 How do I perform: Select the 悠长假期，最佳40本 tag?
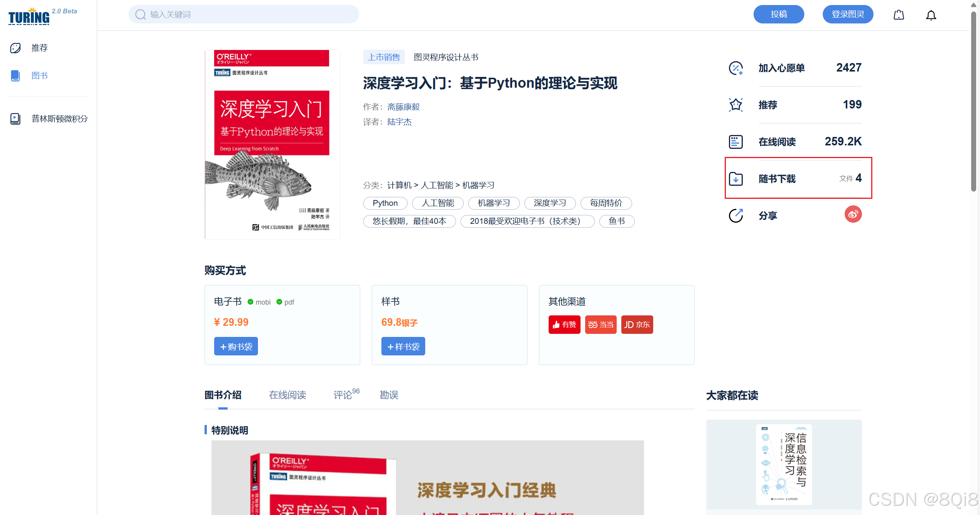click(409, 221)
